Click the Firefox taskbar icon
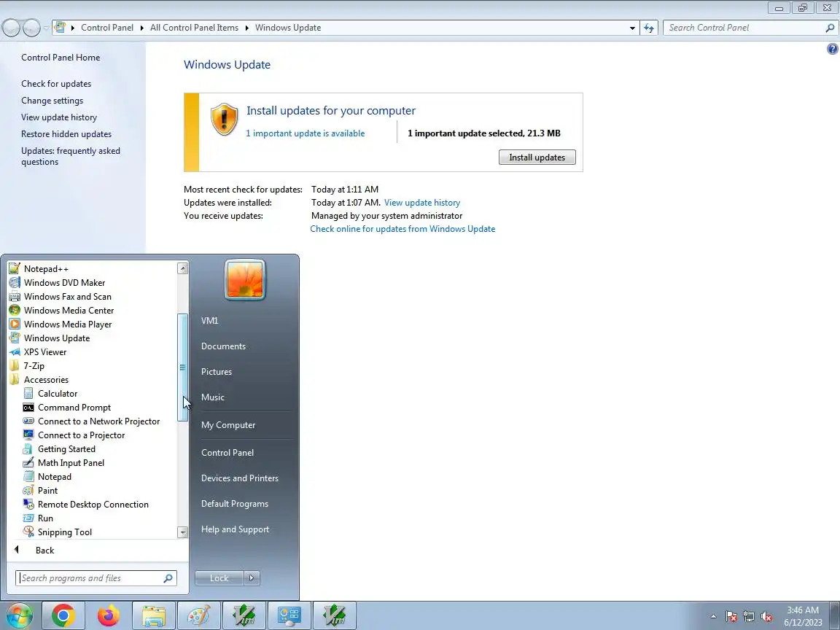Screen dimensions: 840x630 108,616
